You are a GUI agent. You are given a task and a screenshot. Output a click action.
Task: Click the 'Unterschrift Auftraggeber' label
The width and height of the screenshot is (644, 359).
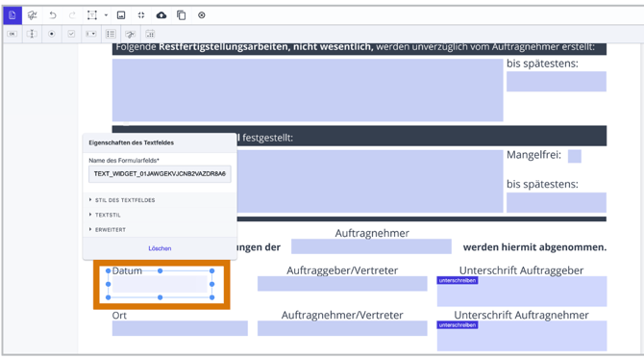pos(521,270)
